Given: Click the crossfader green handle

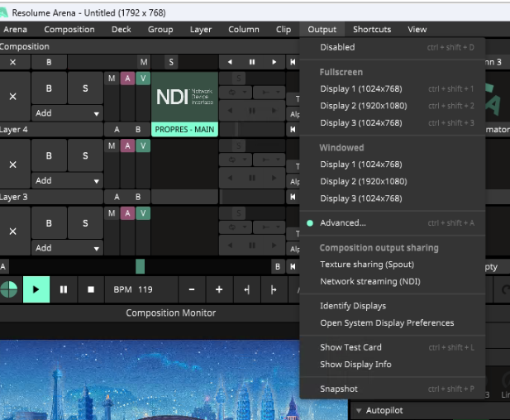Looking at the screenshot, I should (x=141, y=266).
